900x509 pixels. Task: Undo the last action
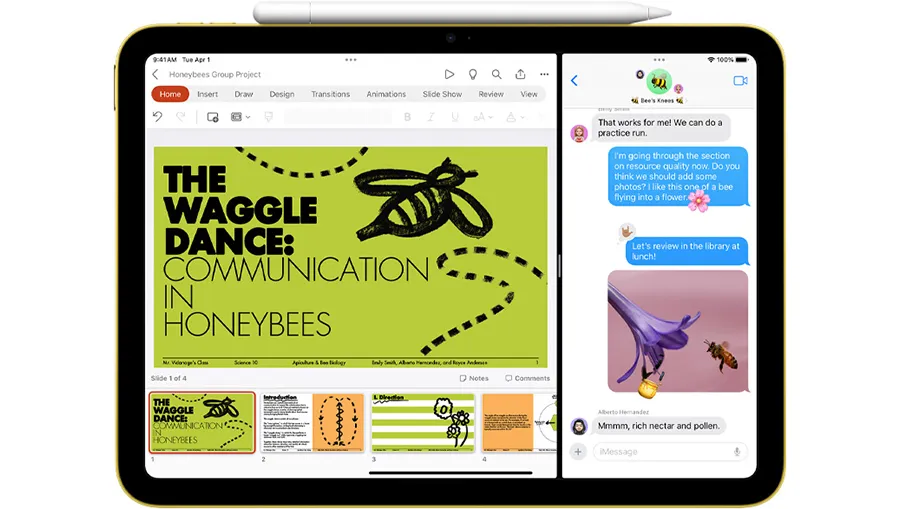point(158,117)
